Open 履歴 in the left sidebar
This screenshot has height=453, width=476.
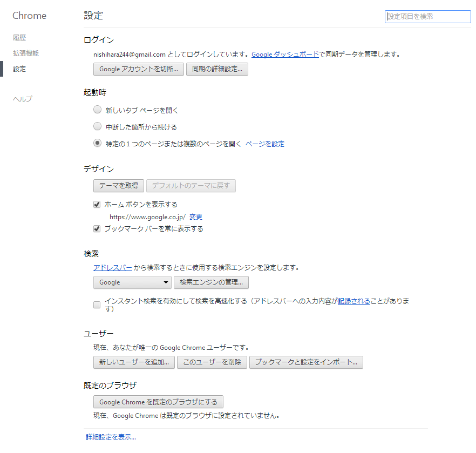[x=19, y=38]
